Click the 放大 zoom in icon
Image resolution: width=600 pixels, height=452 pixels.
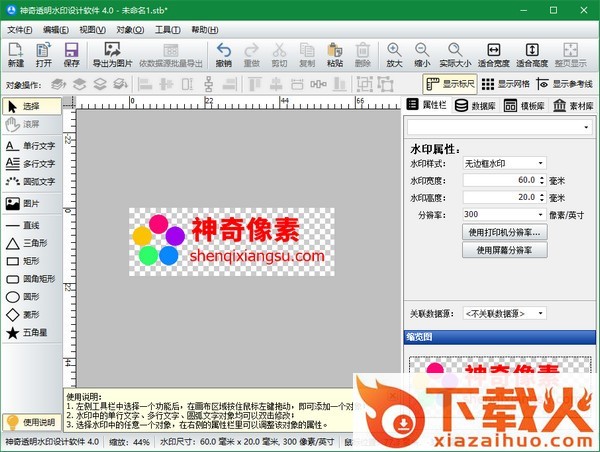coord(394,55)
